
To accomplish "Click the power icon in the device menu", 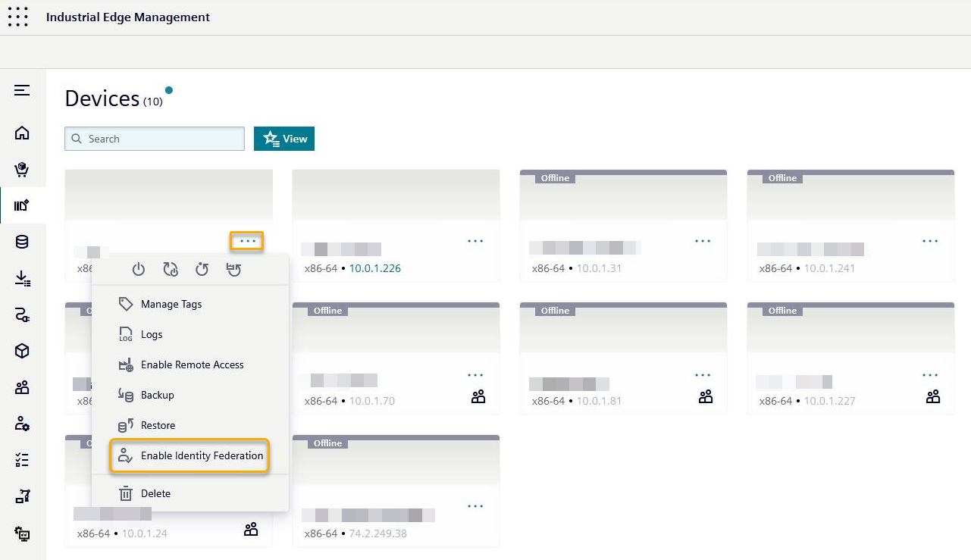I will [138, 269].
